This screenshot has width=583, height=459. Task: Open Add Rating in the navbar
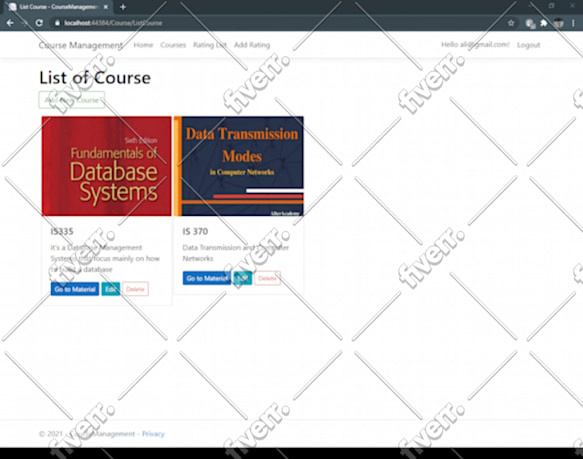coord(252,45)
